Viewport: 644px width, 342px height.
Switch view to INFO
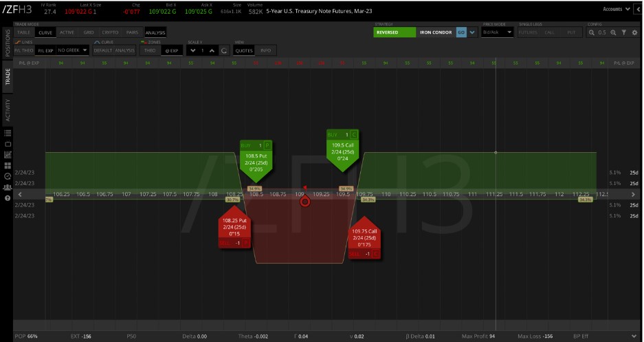tap(266, 50)
